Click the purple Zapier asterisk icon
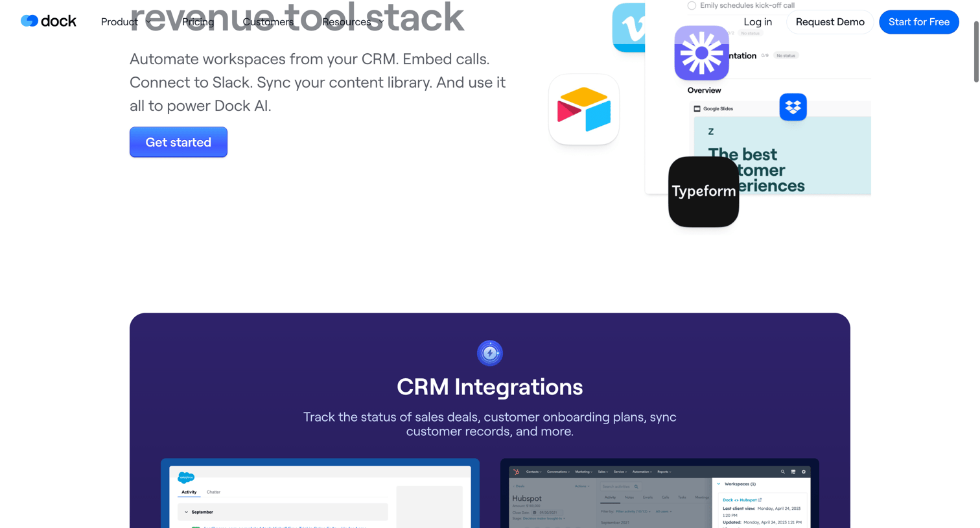This screenshot has height=528, width=980. click(x=701, y=53)
